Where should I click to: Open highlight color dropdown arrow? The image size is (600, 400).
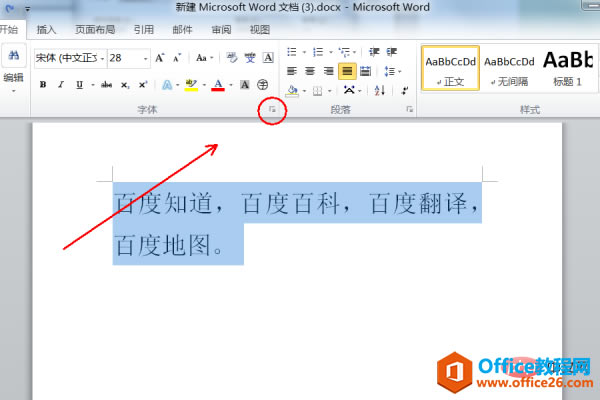tap(204, 85)
